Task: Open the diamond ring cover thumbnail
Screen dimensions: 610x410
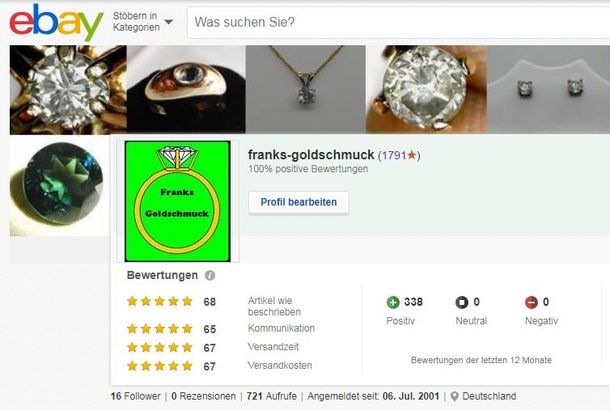Action: tap(68, 90)
